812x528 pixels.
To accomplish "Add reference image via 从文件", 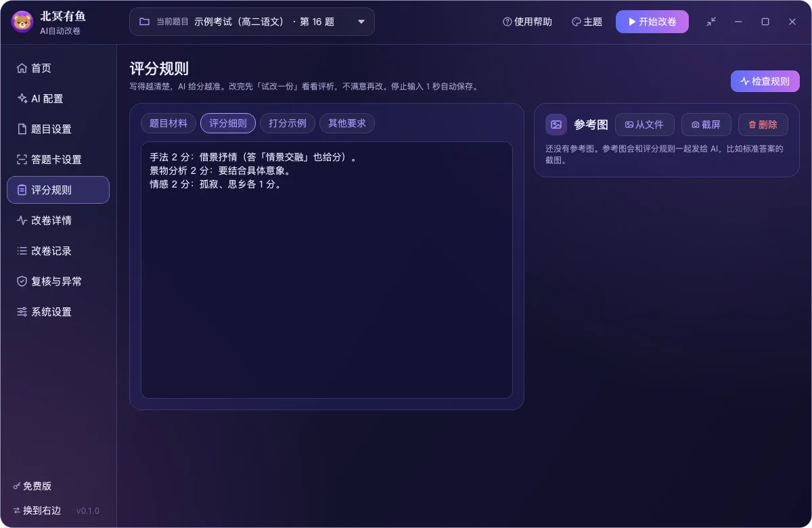I will [x=645, y=125].
